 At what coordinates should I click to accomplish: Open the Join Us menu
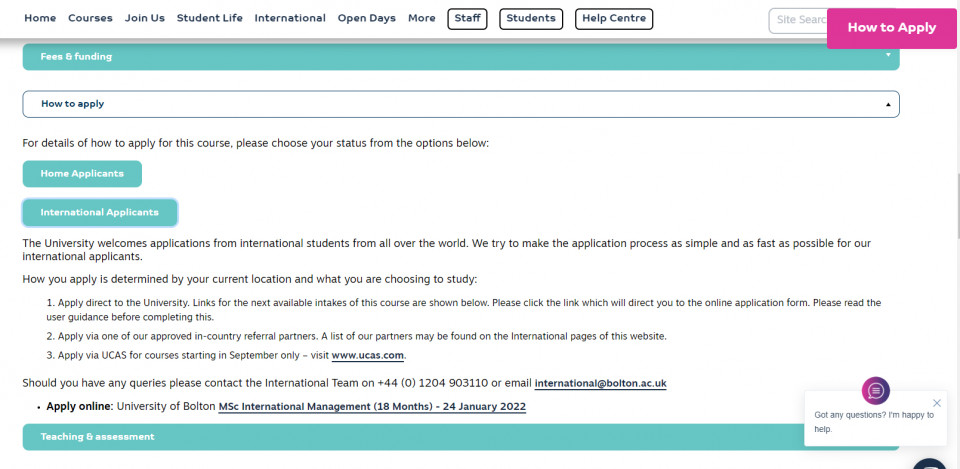pos(144,18)
